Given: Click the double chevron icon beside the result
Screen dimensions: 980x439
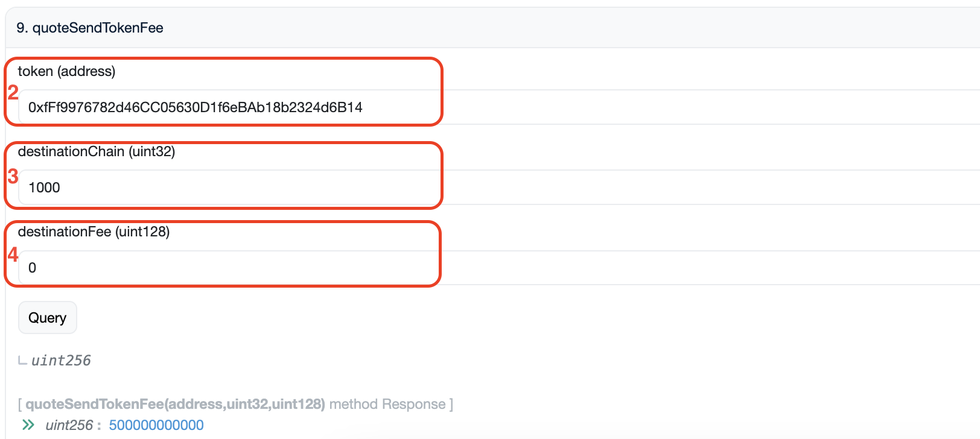Looking at the screenshot, I should tap(28, 425).
